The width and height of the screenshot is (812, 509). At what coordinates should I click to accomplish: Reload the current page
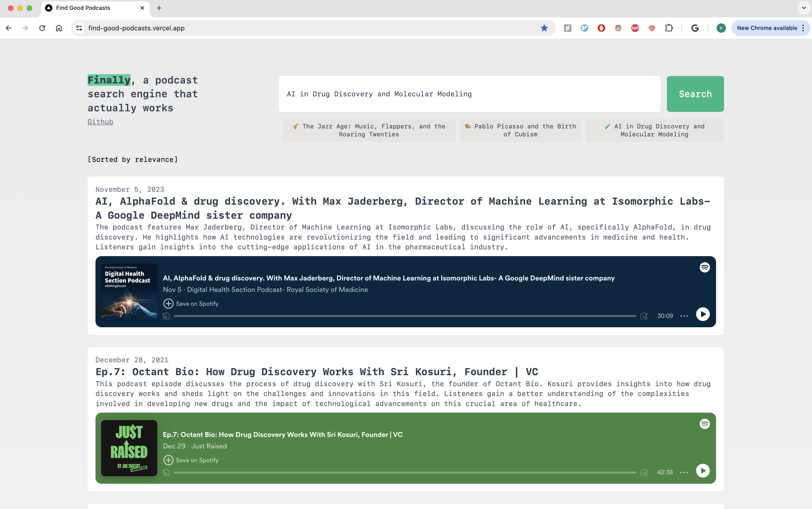pyautogui.click(x=42, y=28)
